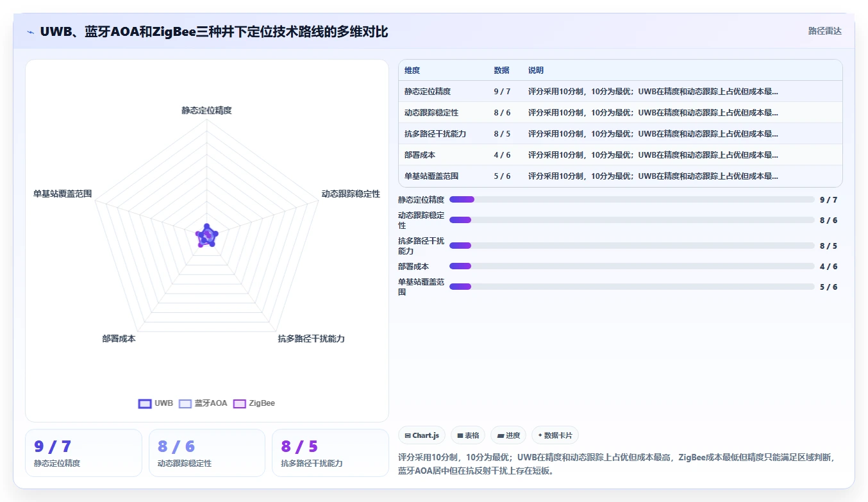This screenshot has height=502, width=868.
Task: Click the 部署成本 progress bar
Action: [631, 266]
